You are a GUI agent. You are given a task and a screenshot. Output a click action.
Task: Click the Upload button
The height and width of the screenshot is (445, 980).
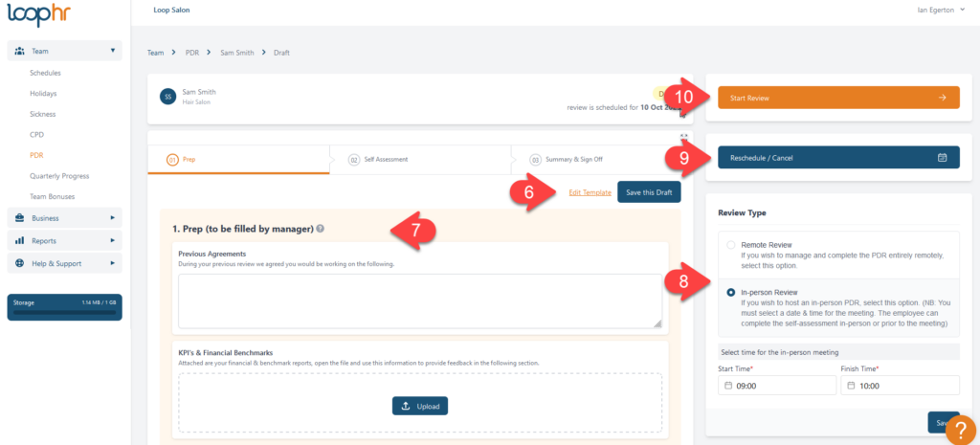coord(420,407)
